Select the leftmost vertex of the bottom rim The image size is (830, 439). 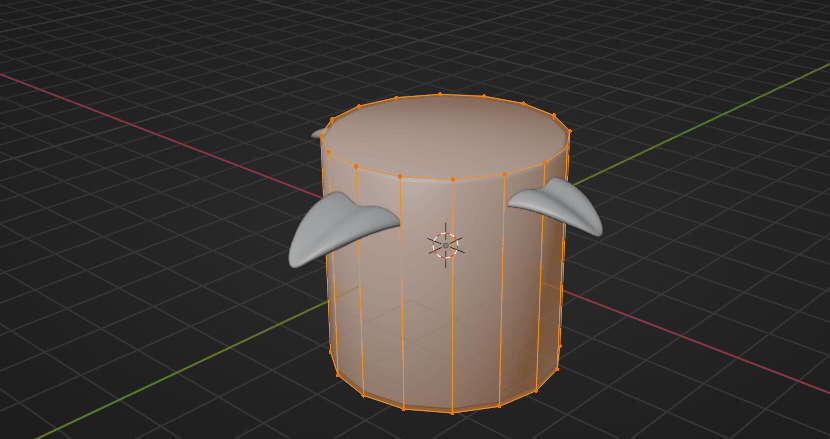331,350
